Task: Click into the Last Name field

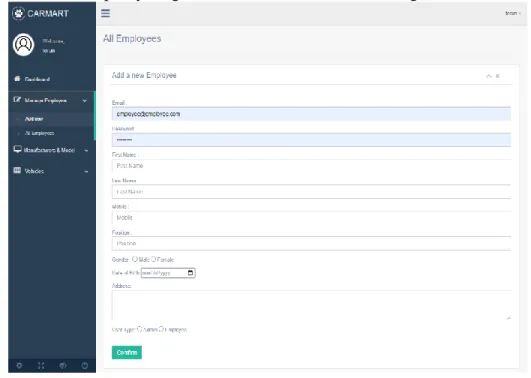Action: tap(311, 192)
